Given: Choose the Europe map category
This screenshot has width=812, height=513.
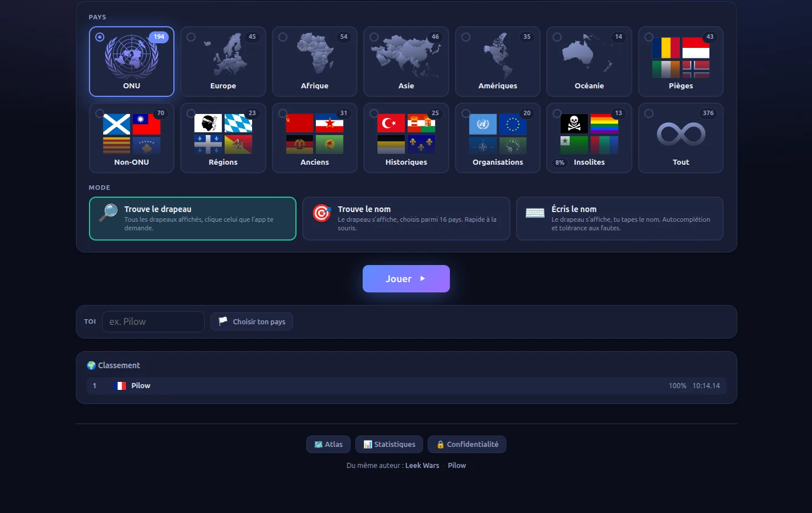Looking at the screenshot, I should (x=223, y=62).
